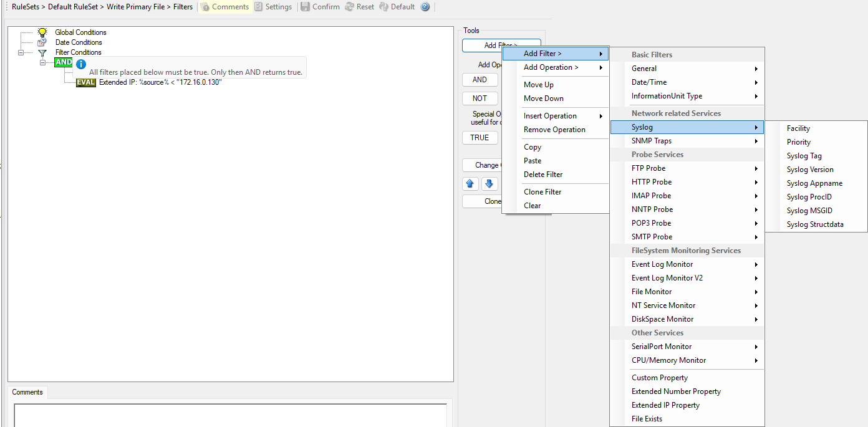
Task: Collapse the Filter Conditions tree node
Action: pyautogui.click(x=21, y=52)
